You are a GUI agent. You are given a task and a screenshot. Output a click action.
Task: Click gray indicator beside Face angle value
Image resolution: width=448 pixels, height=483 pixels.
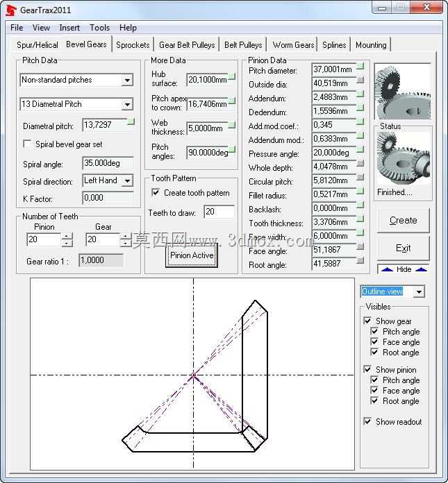(360, 246)
